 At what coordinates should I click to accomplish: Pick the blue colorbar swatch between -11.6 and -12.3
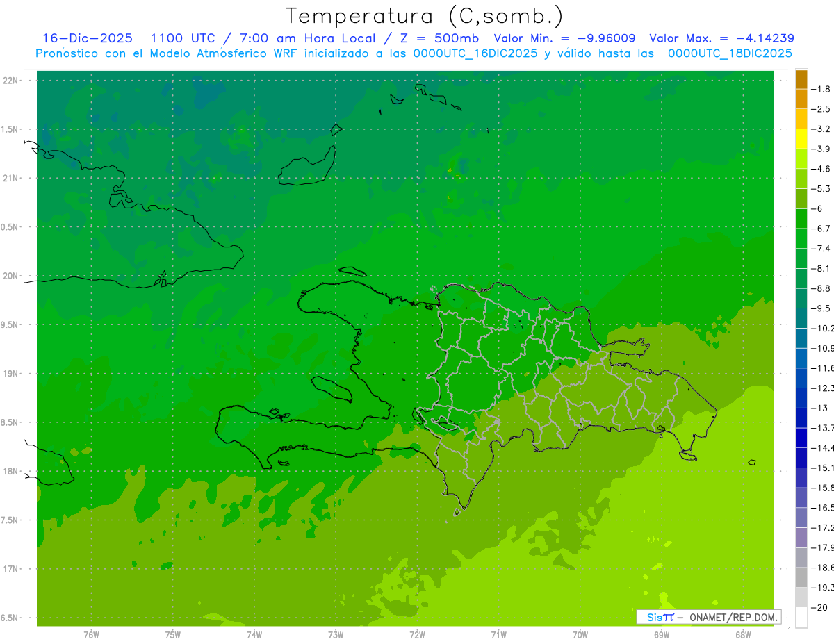[x=801, y=378]
